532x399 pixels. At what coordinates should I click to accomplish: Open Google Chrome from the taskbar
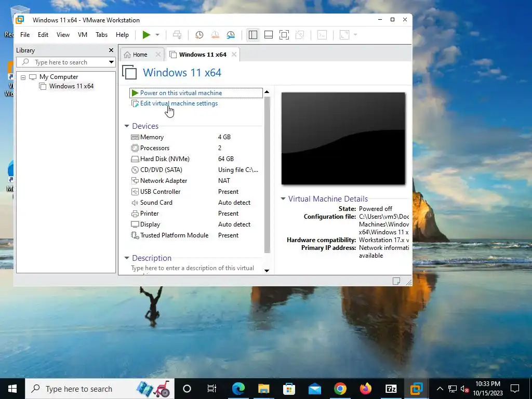[x=340, y=389]
